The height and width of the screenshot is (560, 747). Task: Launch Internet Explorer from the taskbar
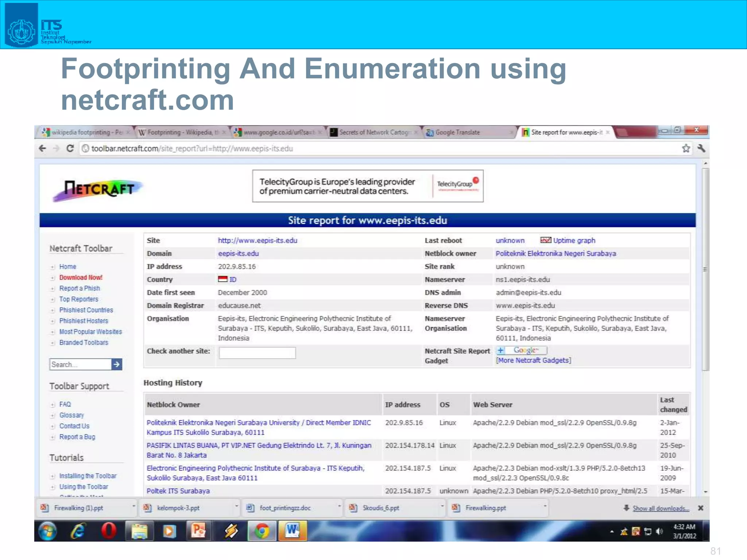[78, 531]
